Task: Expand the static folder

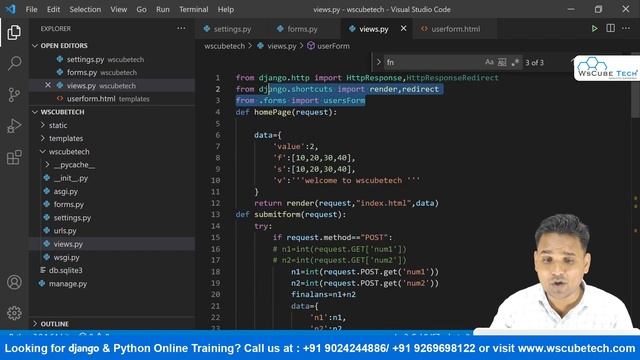Action: tap(58, 125)
